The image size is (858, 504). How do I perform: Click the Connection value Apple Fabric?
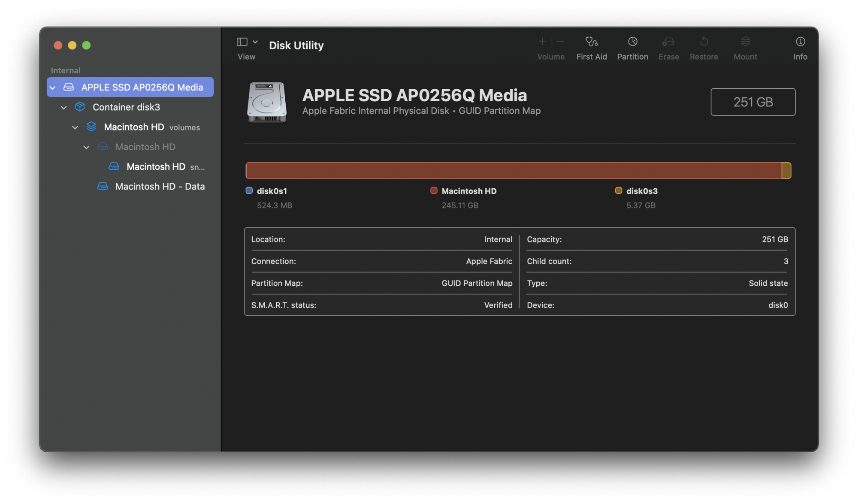click(489, 261)
